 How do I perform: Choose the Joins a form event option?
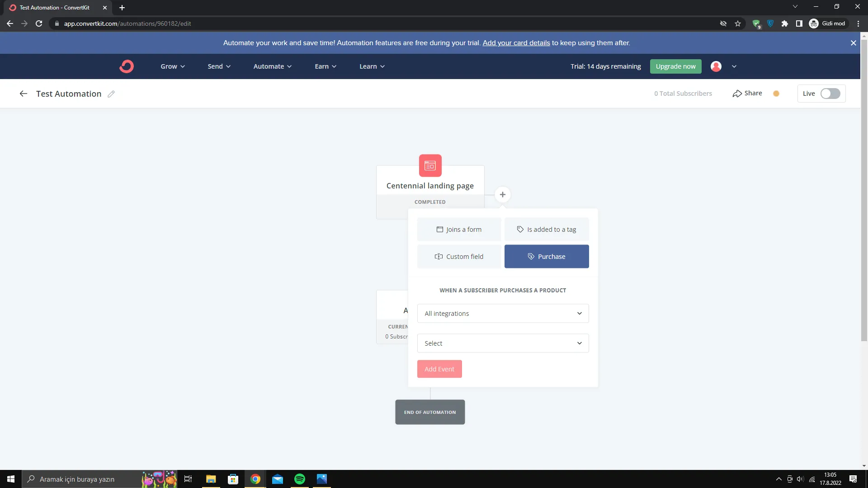coord(459,230)
